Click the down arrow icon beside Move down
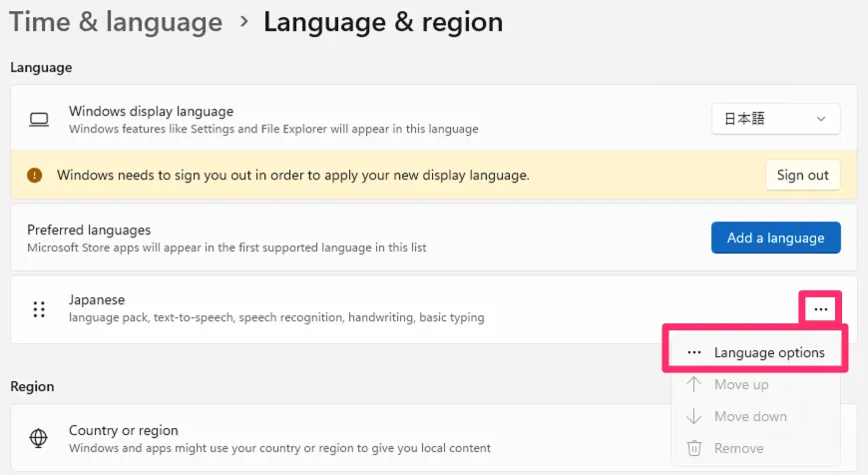Image resolution: width=868 pixels, height=475 pixels. pyautogui.click(x=693, y=416)
